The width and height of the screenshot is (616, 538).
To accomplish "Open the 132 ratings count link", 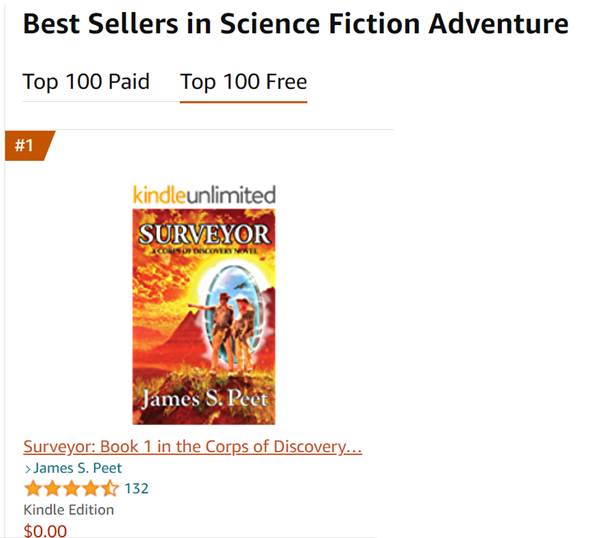I will [136, 489].
